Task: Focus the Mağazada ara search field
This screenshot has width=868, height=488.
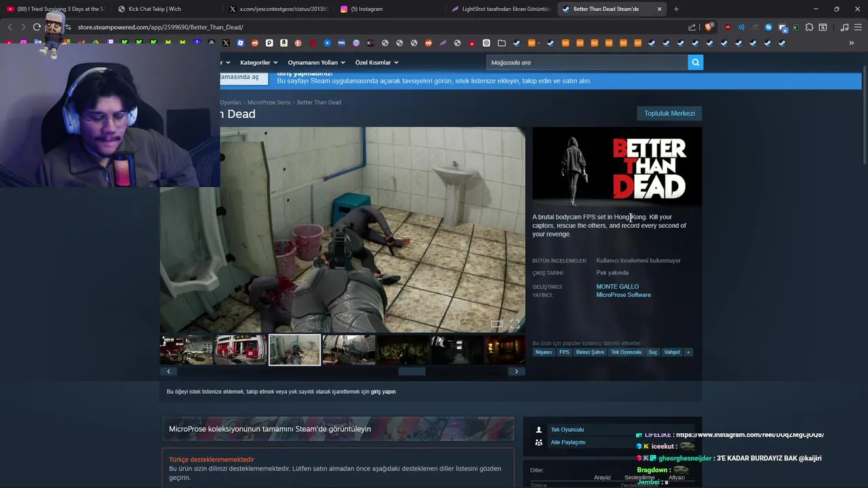Action: coord(587,62)
